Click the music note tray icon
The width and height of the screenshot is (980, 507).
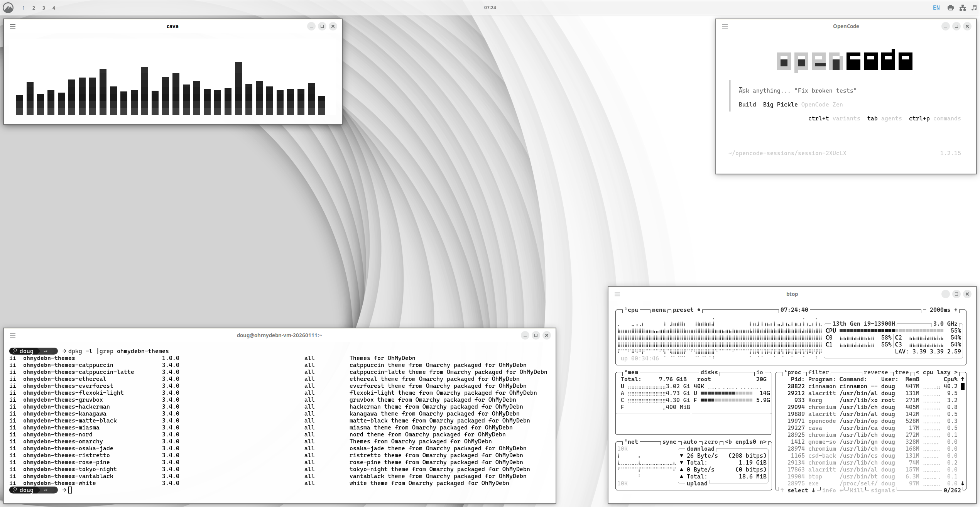coord(974,8)
